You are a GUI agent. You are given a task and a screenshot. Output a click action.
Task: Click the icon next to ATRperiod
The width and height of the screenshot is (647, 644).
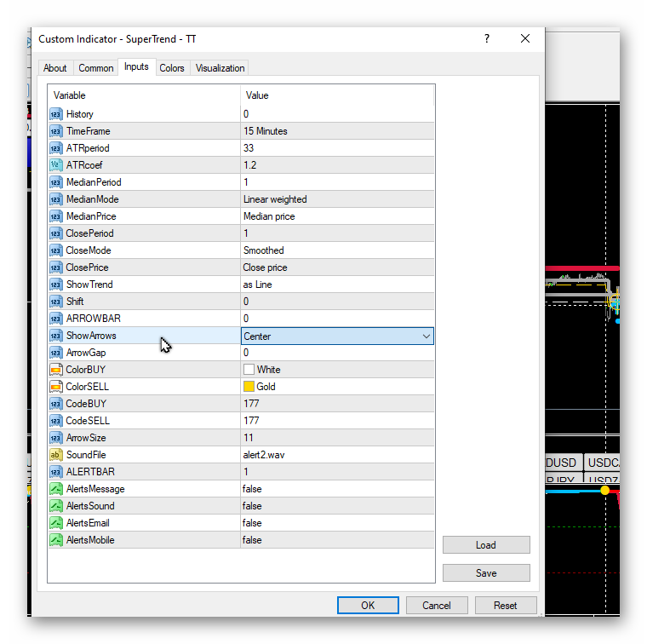(x=56, y=148)
